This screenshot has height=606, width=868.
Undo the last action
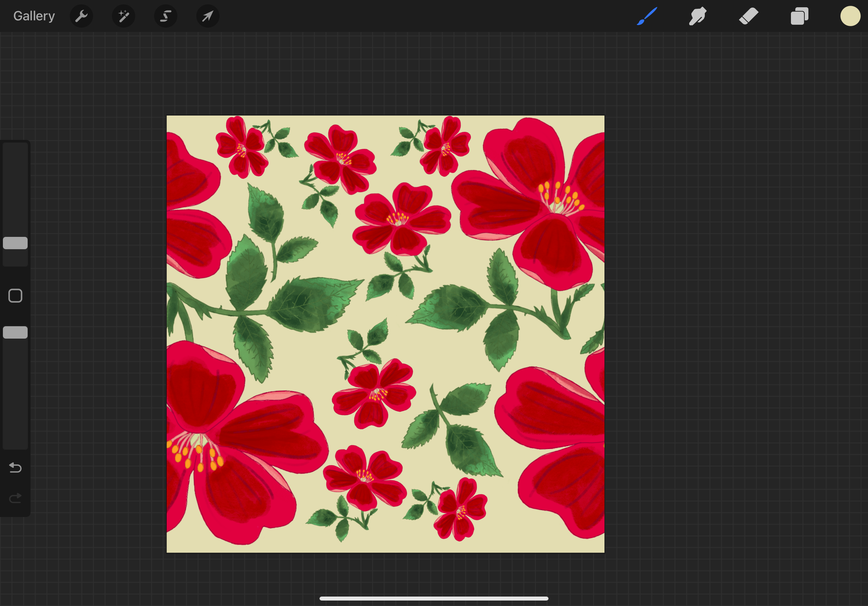pyautogui.click(x=15, y=468)
